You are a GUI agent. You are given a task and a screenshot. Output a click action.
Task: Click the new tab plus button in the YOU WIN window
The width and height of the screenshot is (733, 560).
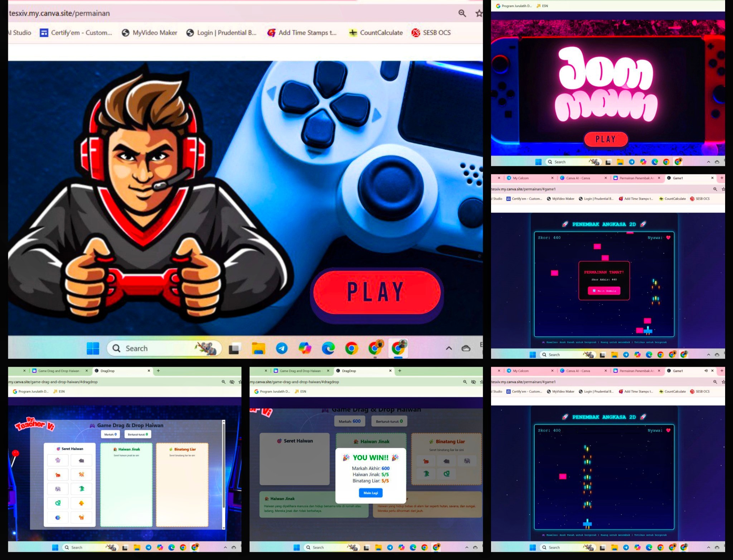tap(400, 371)
